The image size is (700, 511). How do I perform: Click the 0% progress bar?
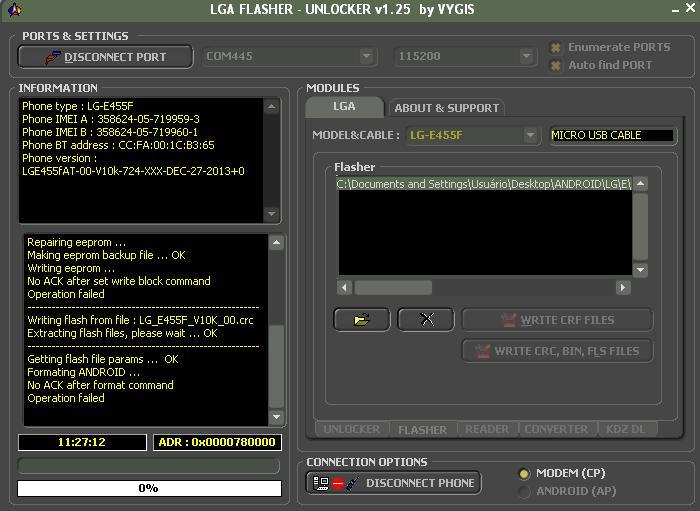pyautogui.click(x=150, y=488)
